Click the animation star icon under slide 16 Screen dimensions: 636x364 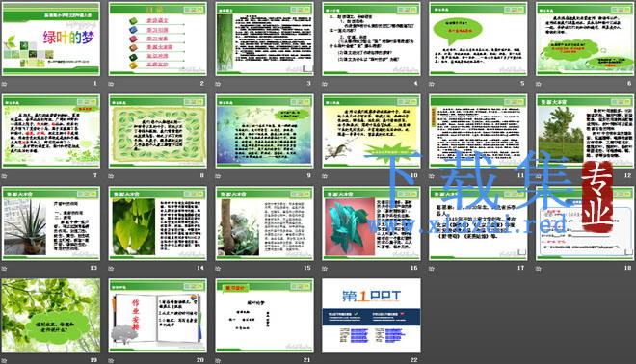tap(325, 269)
